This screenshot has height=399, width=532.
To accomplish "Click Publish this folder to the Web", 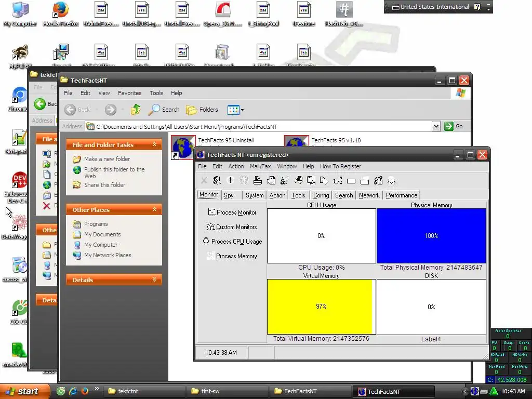I will click(114, 172).
